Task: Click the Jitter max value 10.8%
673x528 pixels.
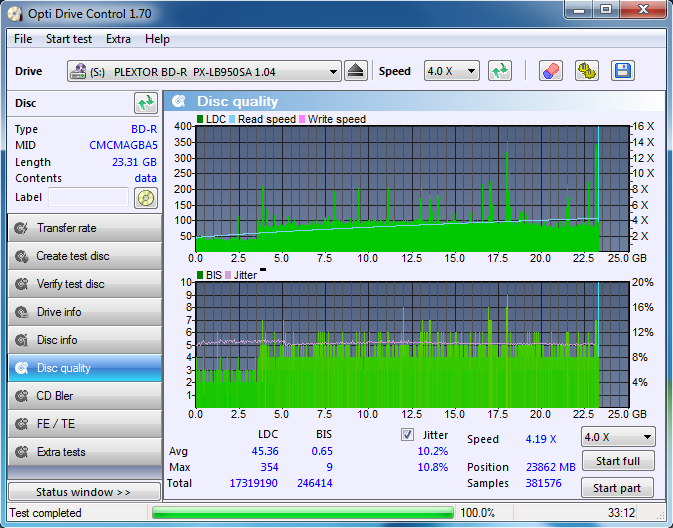Action: (x=433, y=467)
